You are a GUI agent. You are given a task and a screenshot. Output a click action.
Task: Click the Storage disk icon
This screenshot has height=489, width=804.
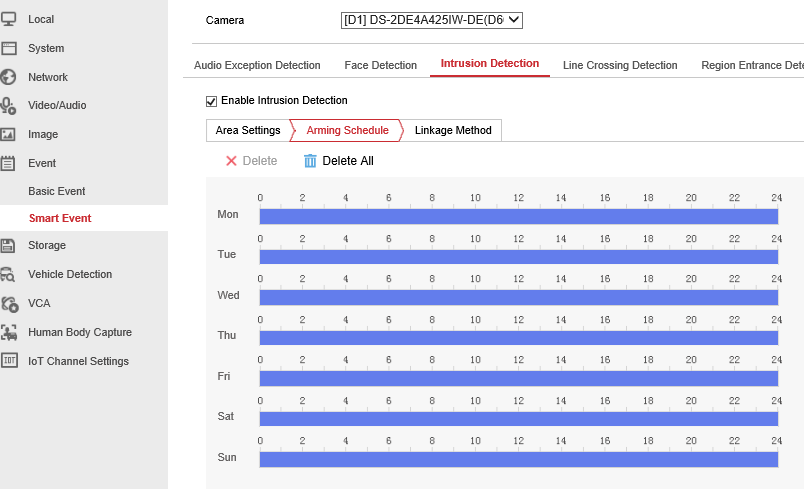(x=9, y=245)
